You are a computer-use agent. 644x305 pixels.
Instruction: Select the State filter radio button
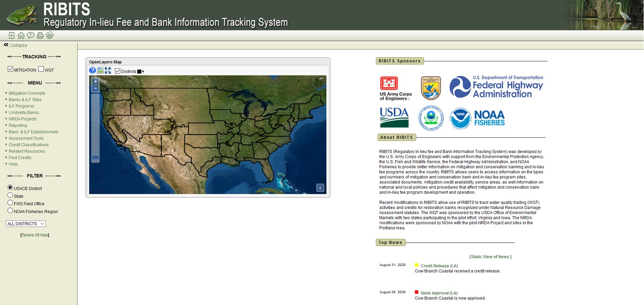pyautogui.click(x=10, y=195)
